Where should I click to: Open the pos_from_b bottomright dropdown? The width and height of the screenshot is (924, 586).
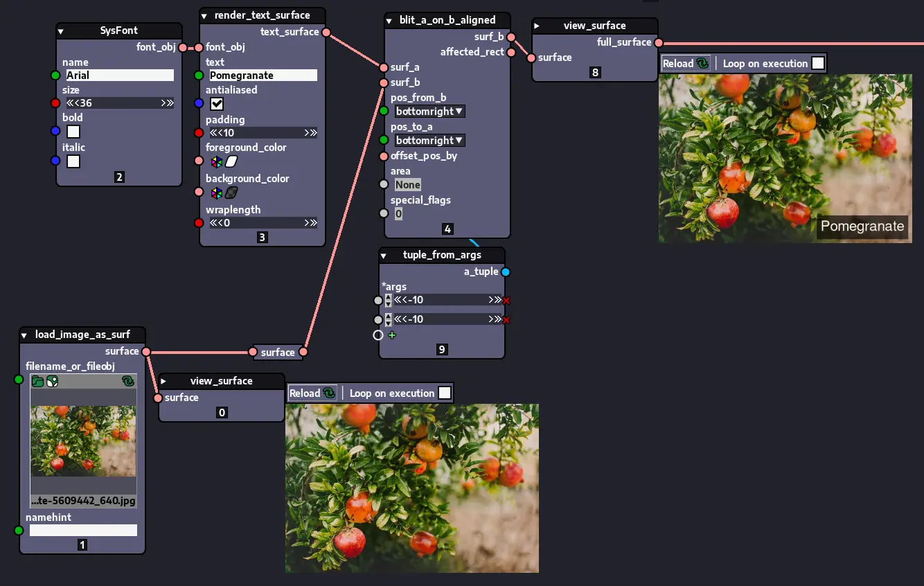pos(429,112)
